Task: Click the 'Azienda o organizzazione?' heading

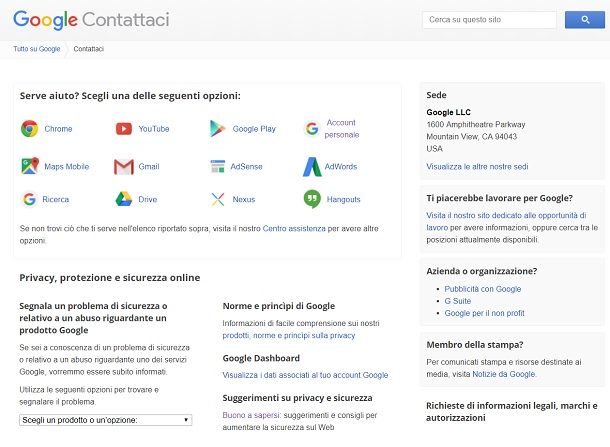Action: (x=482, y=271)
